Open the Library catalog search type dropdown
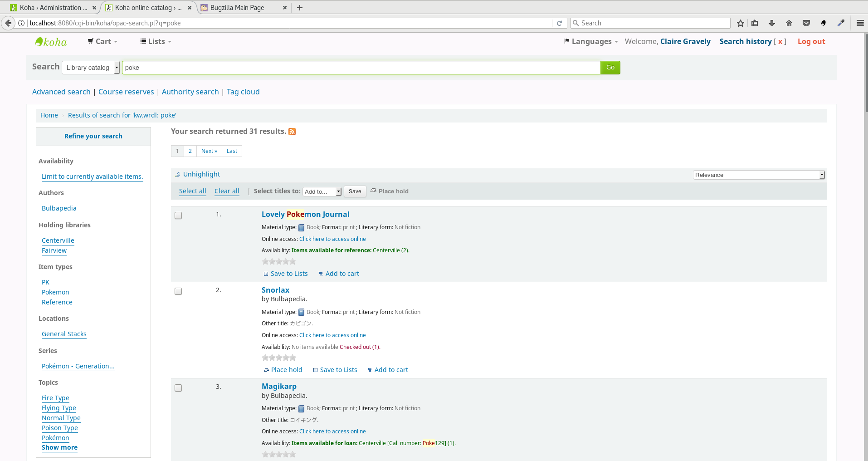The height and width of the screenshot is (461, 868). pyautogui.click(x=91, y=68)
